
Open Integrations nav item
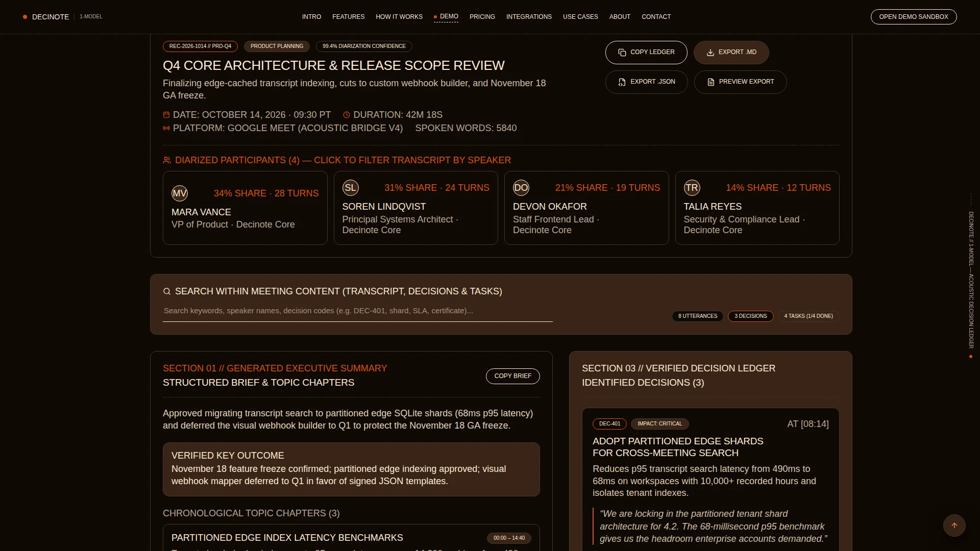[529, 17]
